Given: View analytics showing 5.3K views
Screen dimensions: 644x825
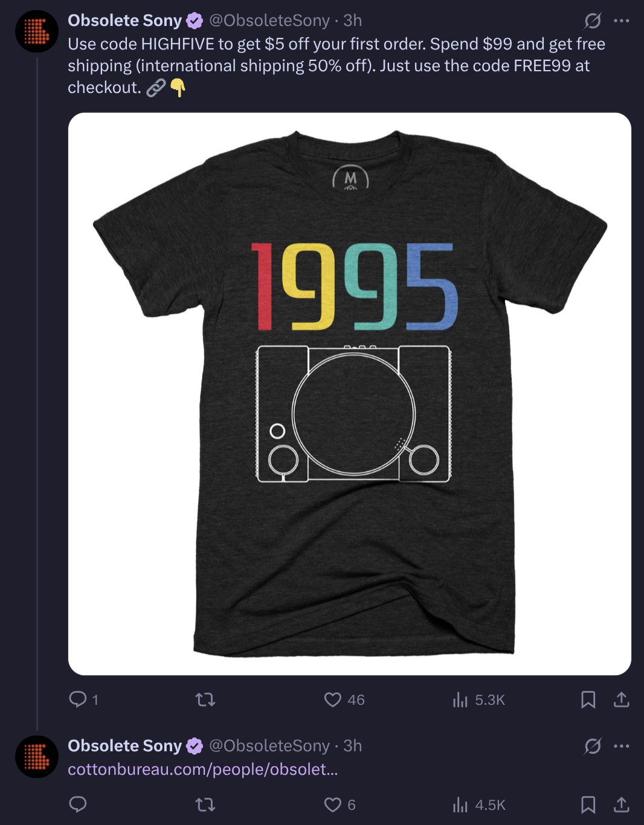Looking at the screenshot, I should pos(478,699).
